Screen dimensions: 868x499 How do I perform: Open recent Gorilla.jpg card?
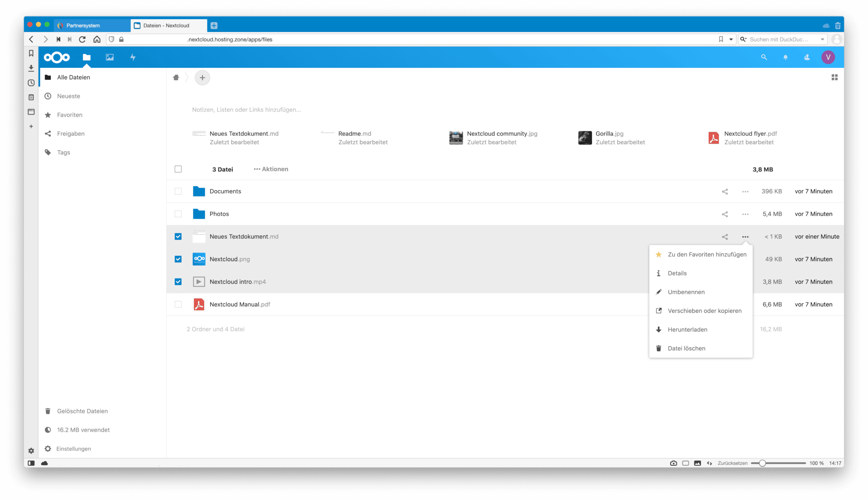pos(612,138)
